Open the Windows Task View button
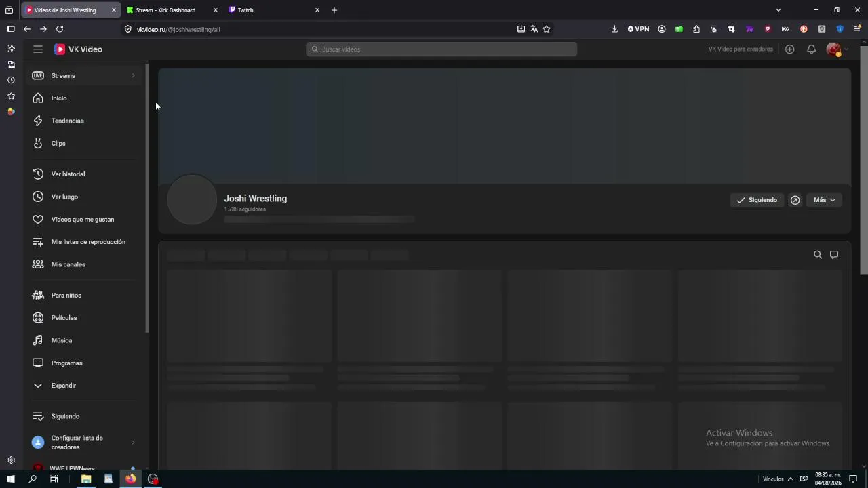 pos(54,479)
